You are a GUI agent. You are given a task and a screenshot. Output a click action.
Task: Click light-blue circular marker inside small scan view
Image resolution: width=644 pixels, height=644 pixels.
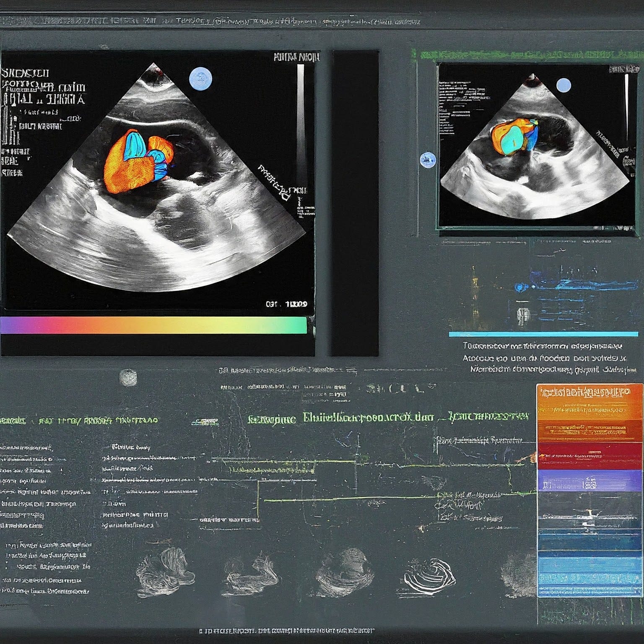pyautogui.click(x=563, y=86)
